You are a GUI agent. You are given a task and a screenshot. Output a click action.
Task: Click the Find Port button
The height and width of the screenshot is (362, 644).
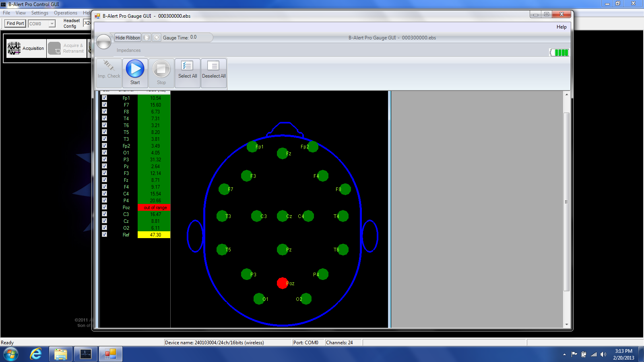[x=15, y=24]
